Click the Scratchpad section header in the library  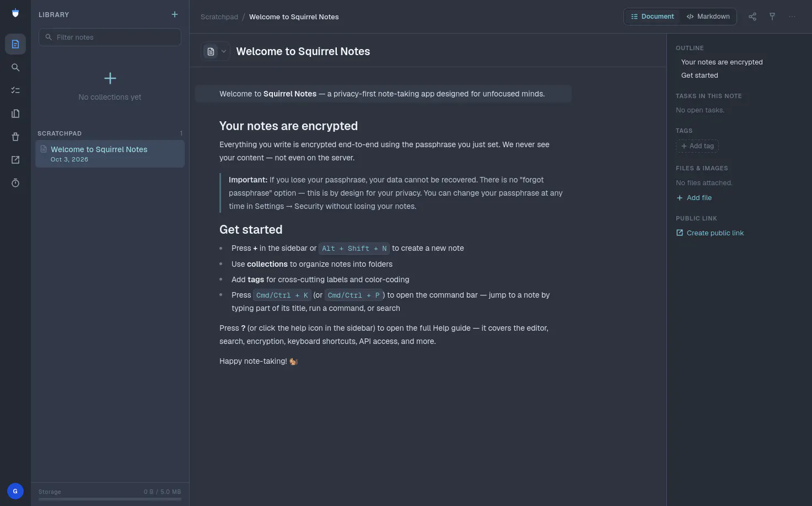[x=60, y=133]
